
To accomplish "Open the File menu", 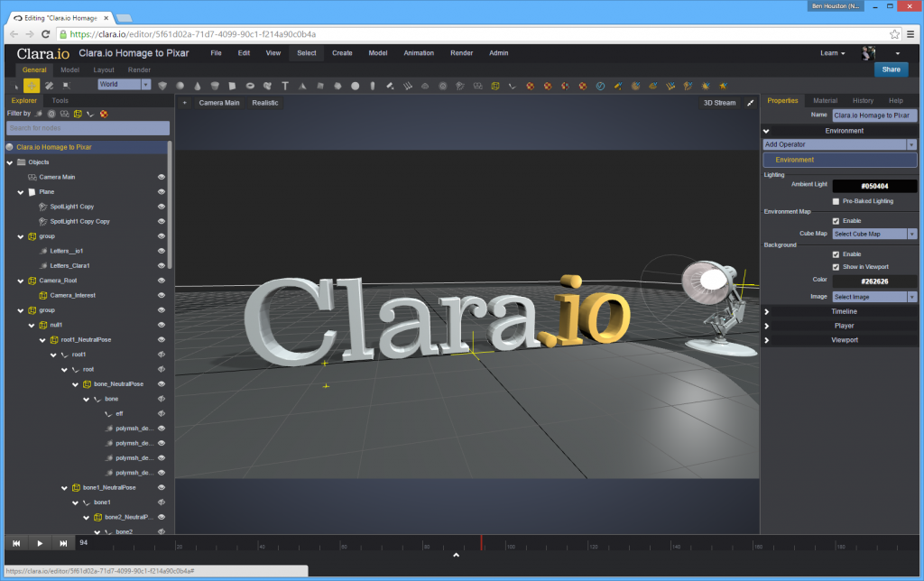I will click(x=217, y=53).
